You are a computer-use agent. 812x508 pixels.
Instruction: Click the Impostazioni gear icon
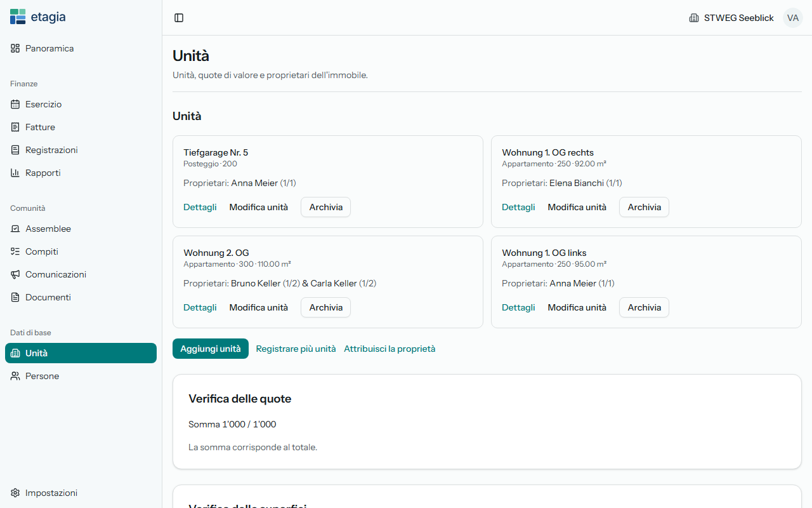point(15,493)
